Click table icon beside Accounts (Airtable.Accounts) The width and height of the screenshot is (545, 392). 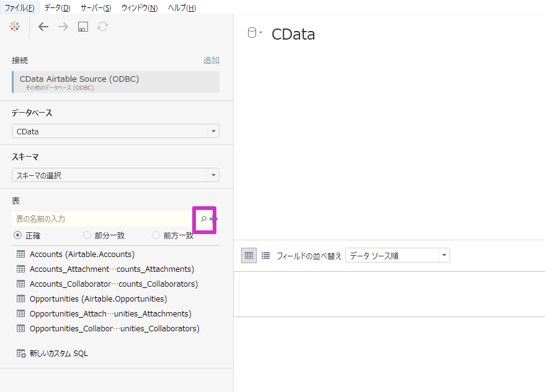coord(21,254)
